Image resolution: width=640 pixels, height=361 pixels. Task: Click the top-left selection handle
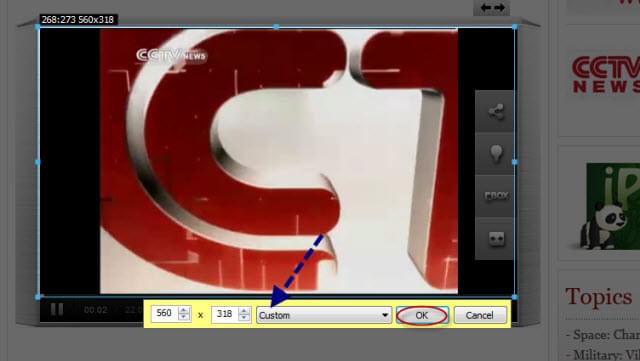point(38,27)
